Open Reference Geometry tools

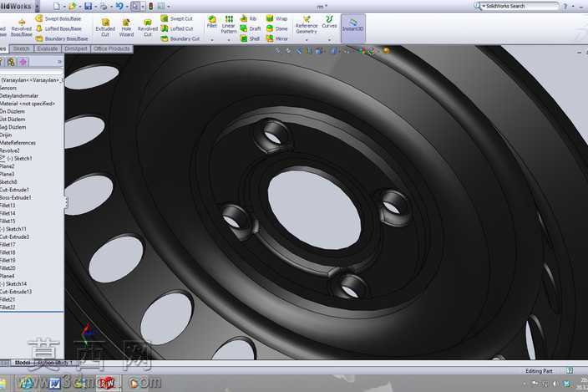[307, 25]
